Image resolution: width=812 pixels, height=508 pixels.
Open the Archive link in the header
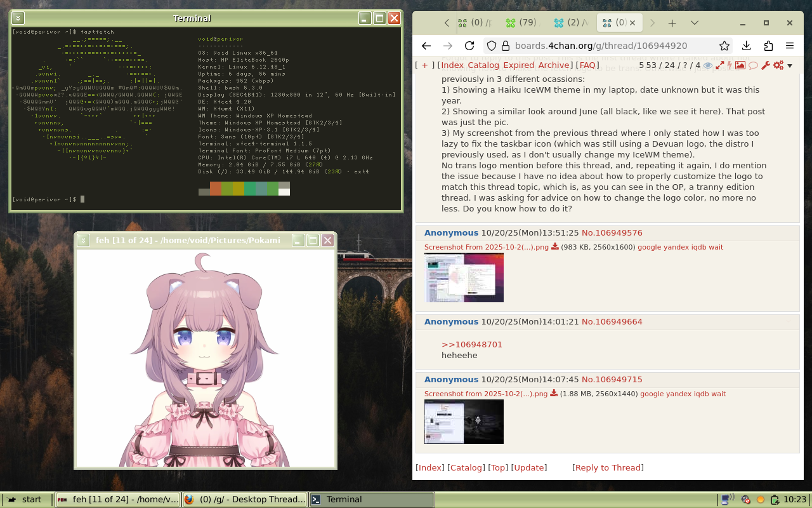(554, 65)
